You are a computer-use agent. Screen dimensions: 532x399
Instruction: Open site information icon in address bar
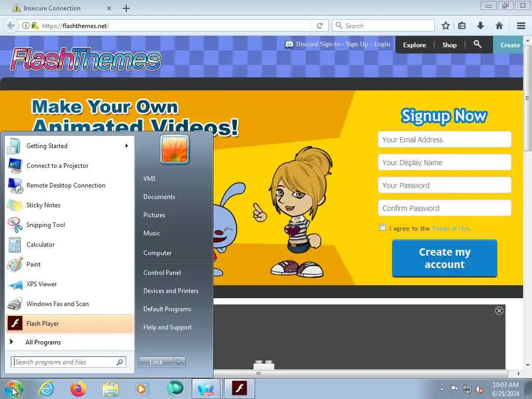(26, 25)
